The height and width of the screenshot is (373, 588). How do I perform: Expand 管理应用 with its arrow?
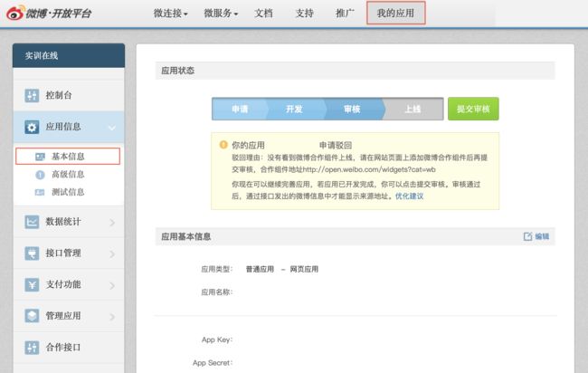112,317
